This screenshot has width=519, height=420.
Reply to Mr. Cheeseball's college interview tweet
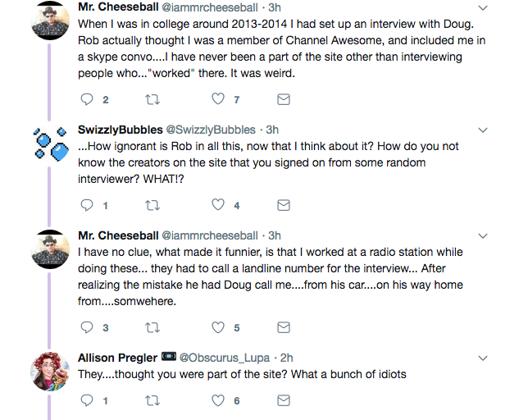[89, 99]
